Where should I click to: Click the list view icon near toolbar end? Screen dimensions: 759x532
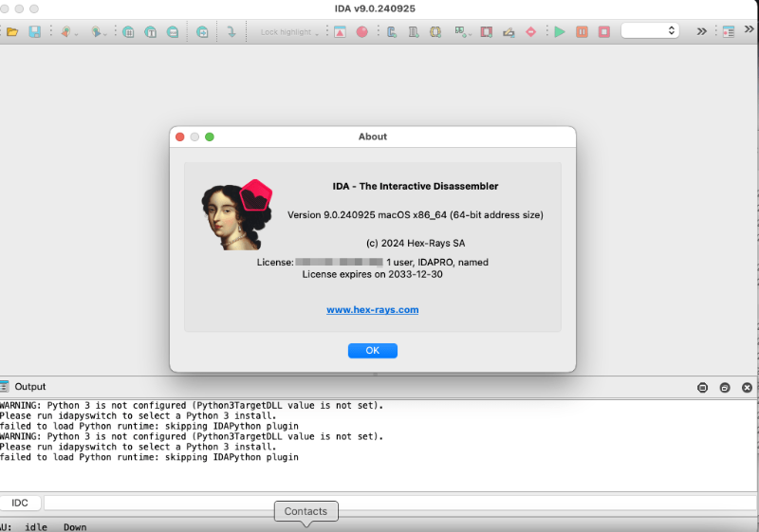[729, 32]
